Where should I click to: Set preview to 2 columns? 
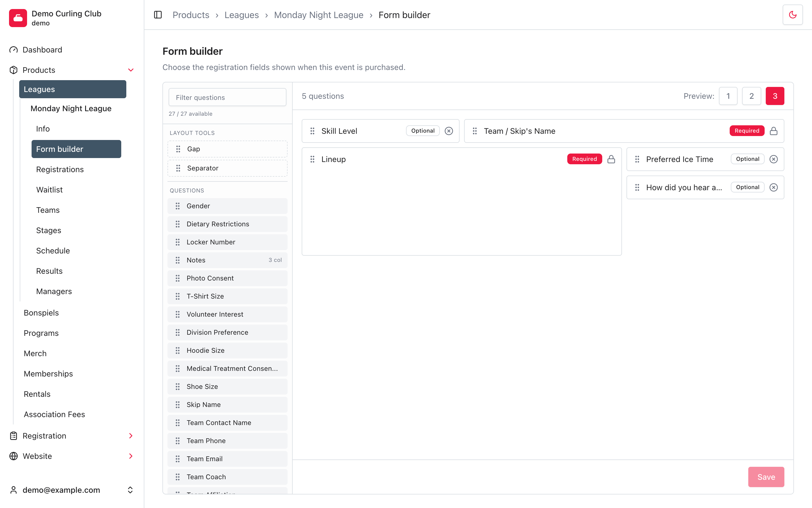(x=751, y=96)
